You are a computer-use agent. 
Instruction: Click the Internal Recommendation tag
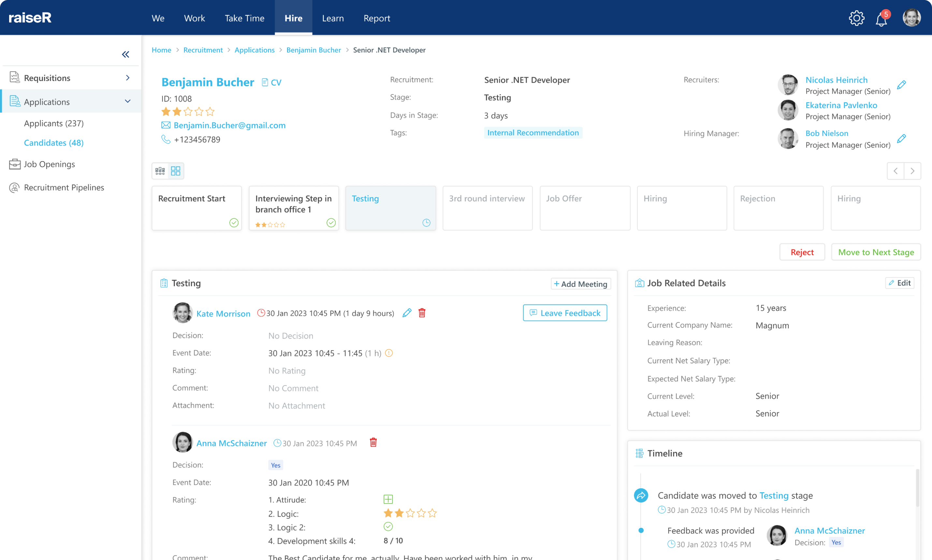point(533,133)
